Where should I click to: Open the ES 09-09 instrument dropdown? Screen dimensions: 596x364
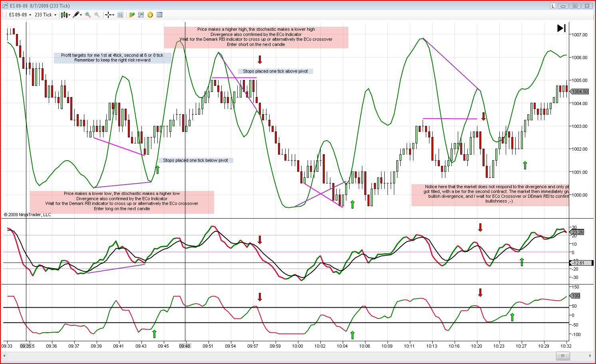click(x=20, y=15)
